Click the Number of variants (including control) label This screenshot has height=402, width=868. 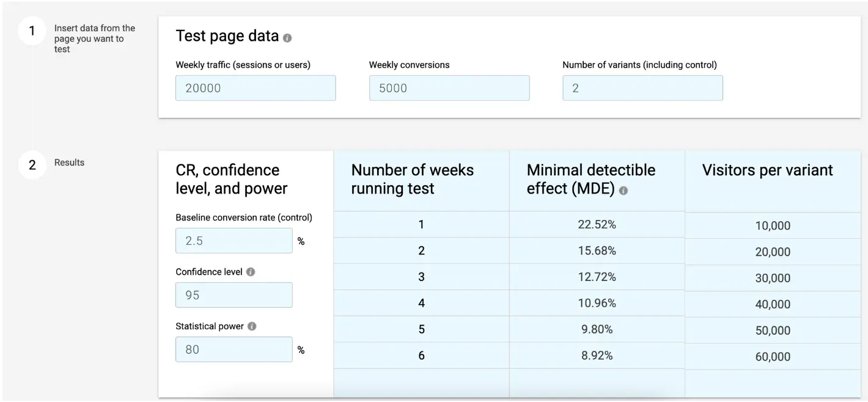[640, 65]
